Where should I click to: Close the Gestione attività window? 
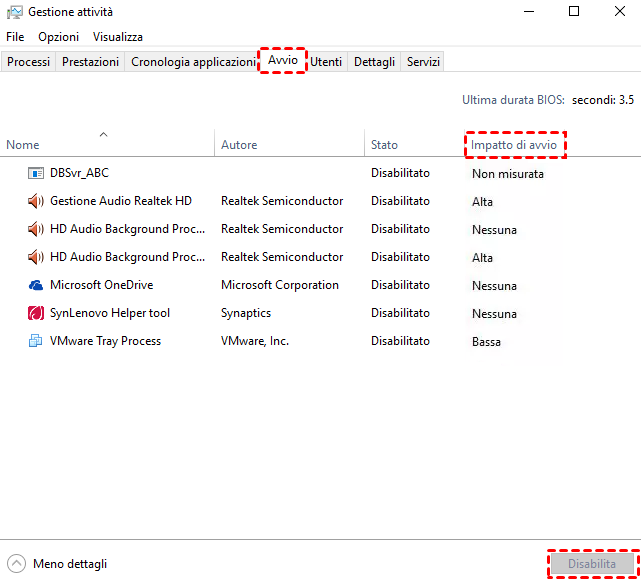[x=620, y=11]
